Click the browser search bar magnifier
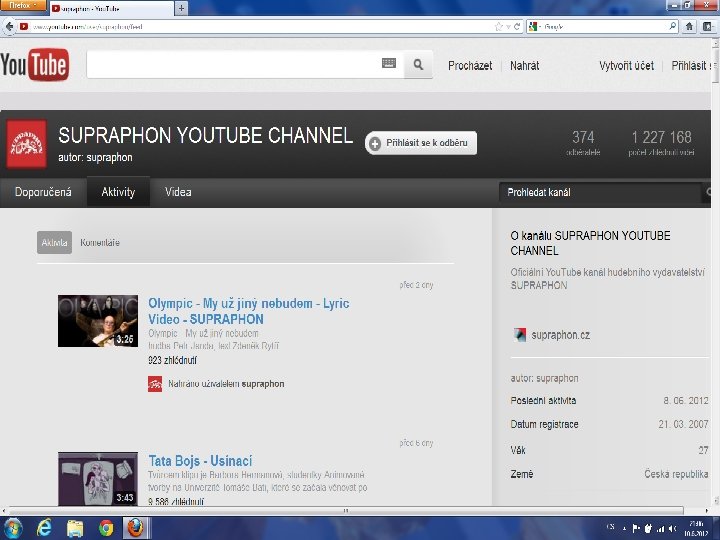The image size is (720, 540). click(673, 26)
